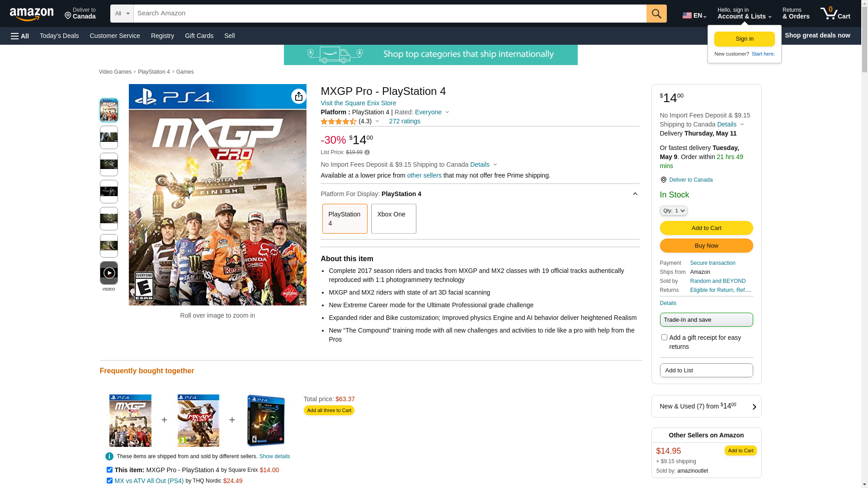Image resolution: width=868 pixels, height=488 pixels.
Task: Open the All hamburger menu
Action: point(20,36)
